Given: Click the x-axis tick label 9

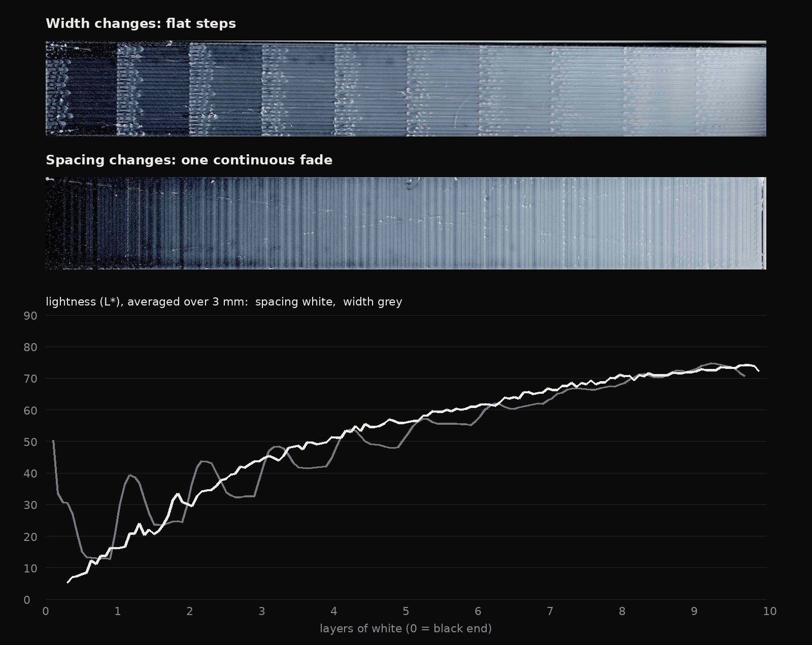Looking at the screenshot, I should point(694,612).
